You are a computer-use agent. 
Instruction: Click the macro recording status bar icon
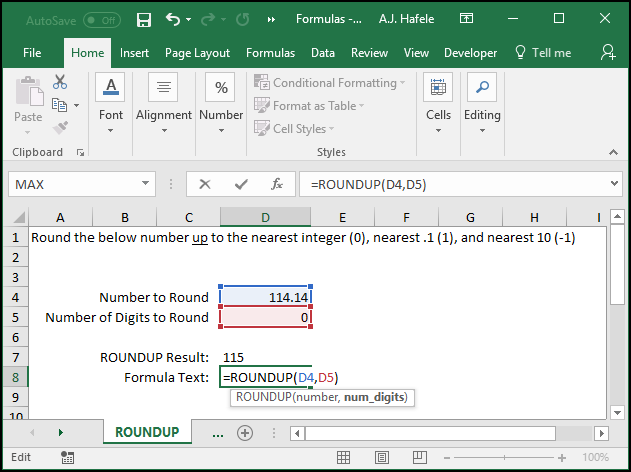67,458
